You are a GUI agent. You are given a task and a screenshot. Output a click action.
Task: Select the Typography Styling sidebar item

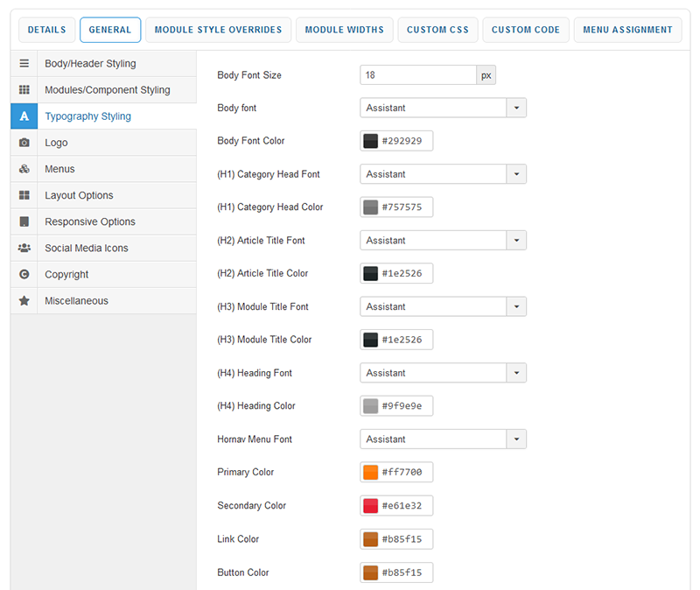click(x=87, y=116)
